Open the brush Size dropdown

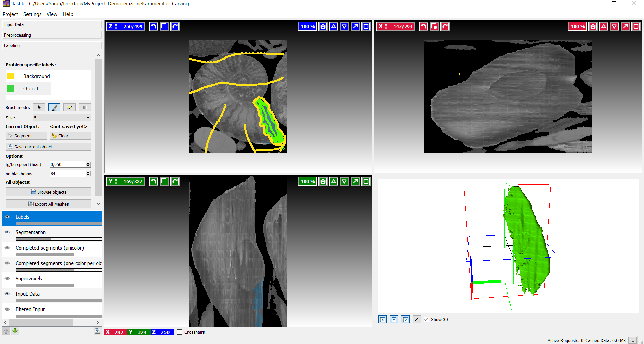click(x=62, y=118)
